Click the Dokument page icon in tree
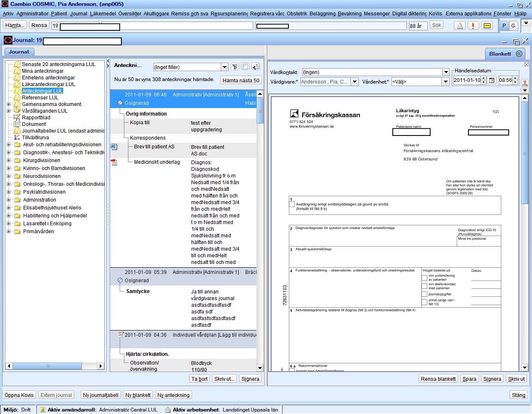The width and height of the screenshot is (532, 414). (x=17, y=124)
